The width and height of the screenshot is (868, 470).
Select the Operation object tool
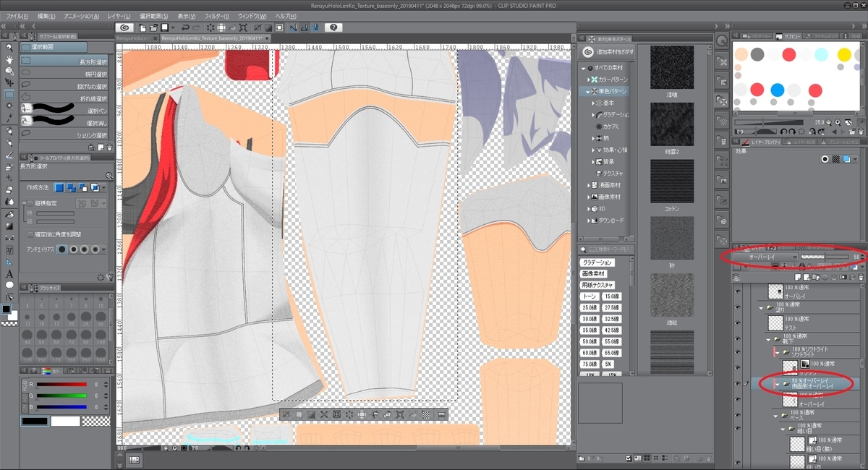(x=9, y=71)
